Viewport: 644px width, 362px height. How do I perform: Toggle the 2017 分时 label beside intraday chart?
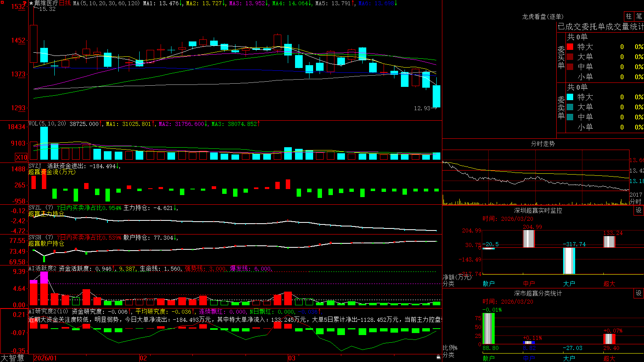[636, 198]
